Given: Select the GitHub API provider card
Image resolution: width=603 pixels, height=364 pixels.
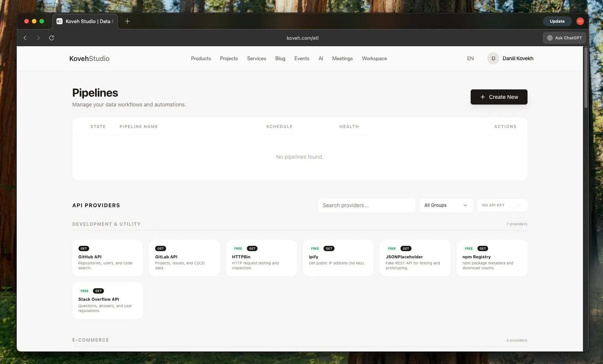Looking at the screenshot, I should [107, 258].
